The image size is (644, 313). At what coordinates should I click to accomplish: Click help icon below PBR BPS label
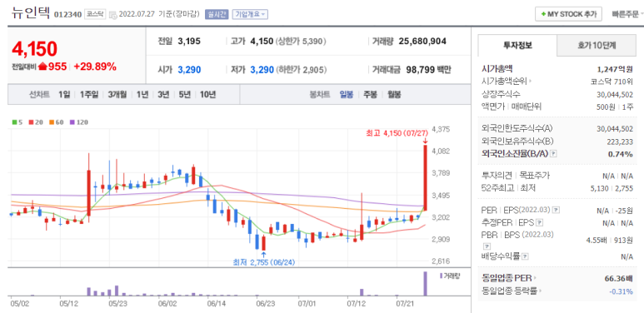tap(487, 246)
